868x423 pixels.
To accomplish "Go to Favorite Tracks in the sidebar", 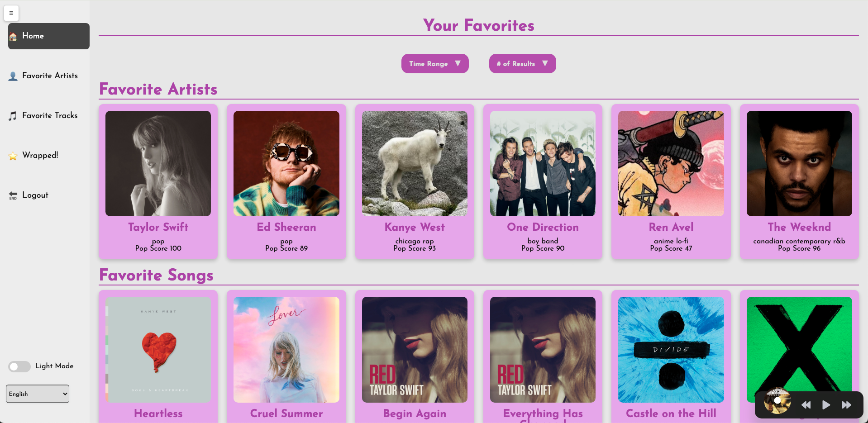I will 50,116.
